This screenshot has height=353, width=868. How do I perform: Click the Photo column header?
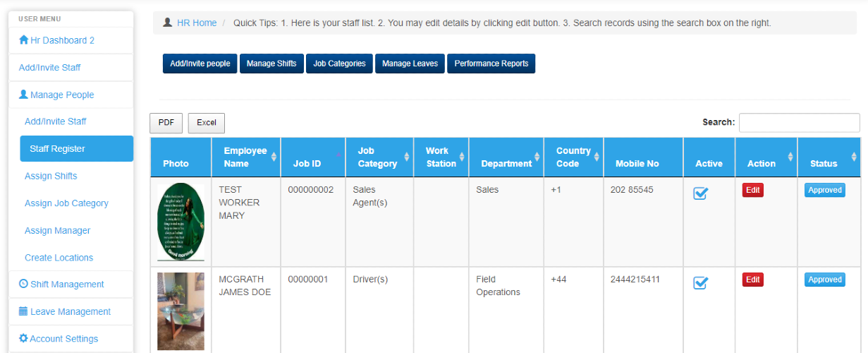coord(181,157)
